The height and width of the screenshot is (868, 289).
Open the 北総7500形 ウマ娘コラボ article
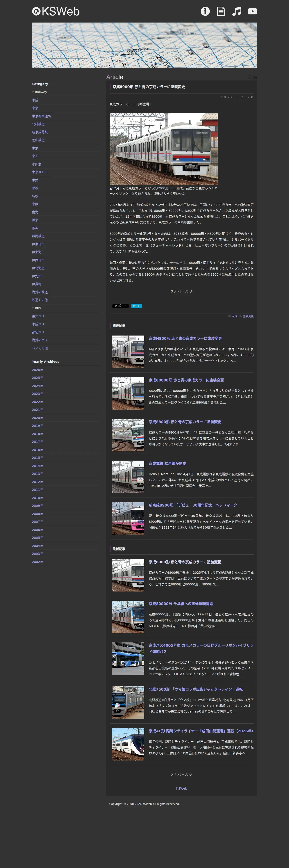pos(196,689)
